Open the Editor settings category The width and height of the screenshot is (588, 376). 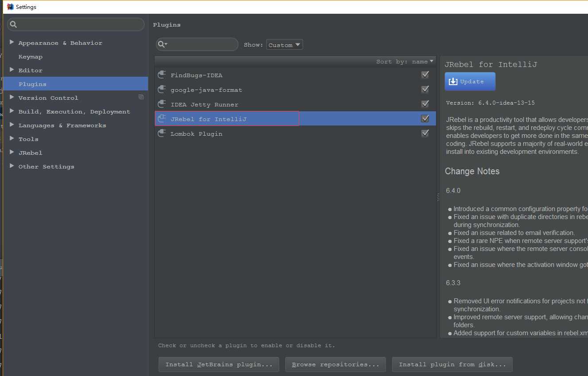[x=31, y=70]
